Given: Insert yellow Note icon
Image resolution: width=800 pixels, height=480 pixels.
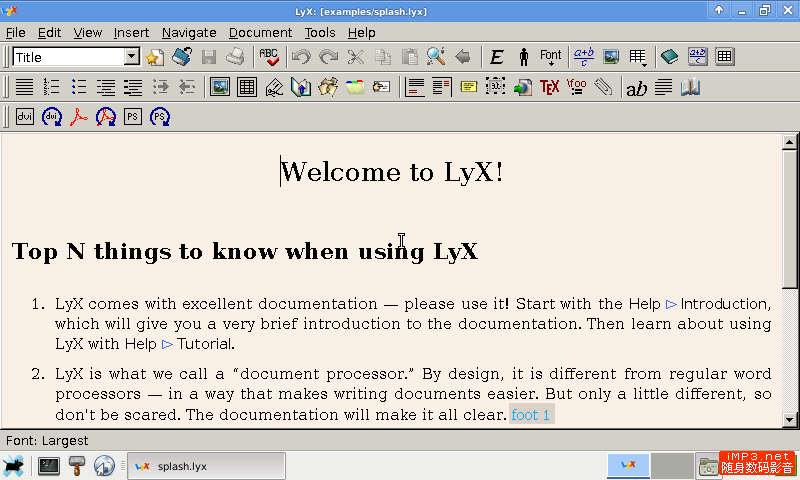Looking at the screenshot, I should coord(469,87).
